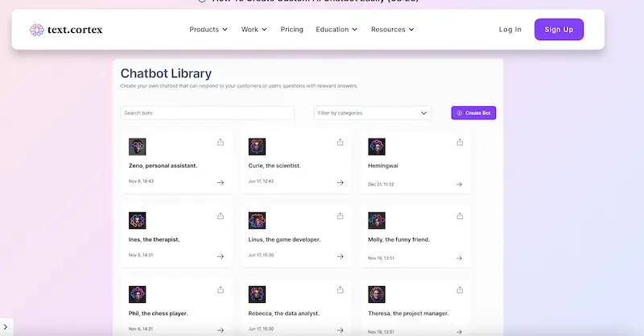Select Rebecca the data analyst avatar
644x336 pixels.
click(x=257, y=294)
